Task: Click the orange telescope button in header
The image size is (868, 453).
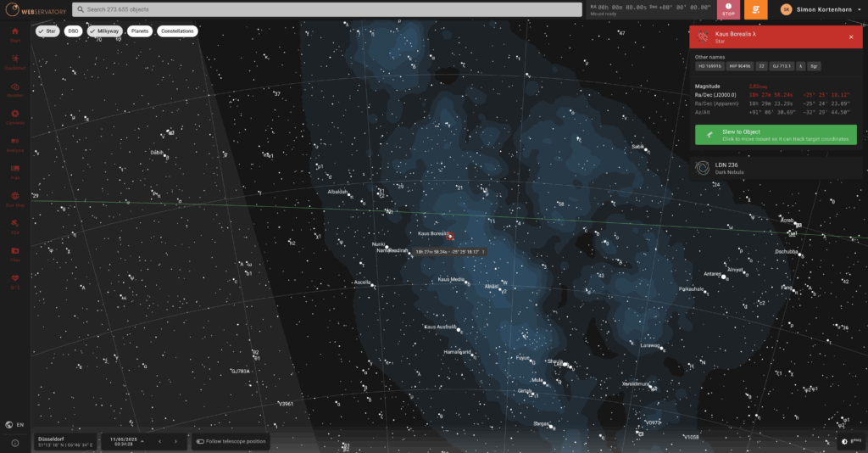Action: click(756, 9)
